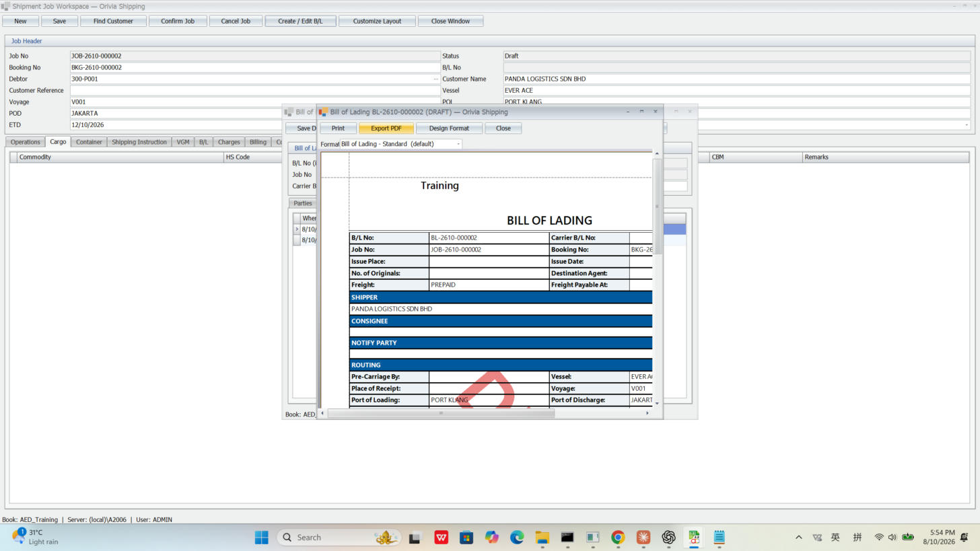Click Create / Edit B/L toolbar button
980x551 pixels.
click(300, 21)
